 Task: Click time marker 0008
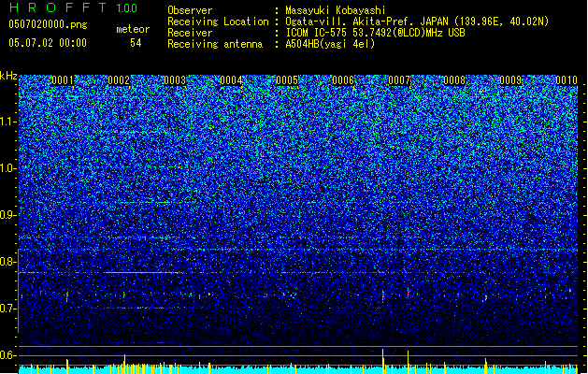click(x=454, y=80)
